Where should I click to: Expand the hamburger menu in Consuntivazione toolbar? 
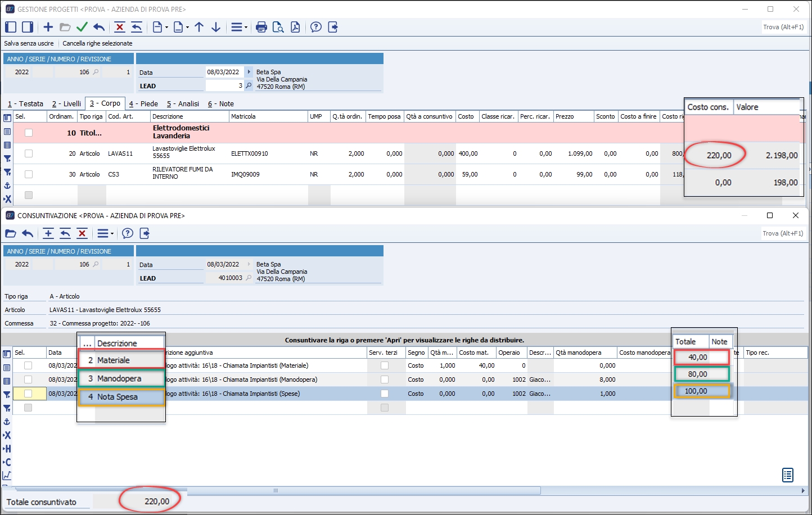(x=105, y=233)
